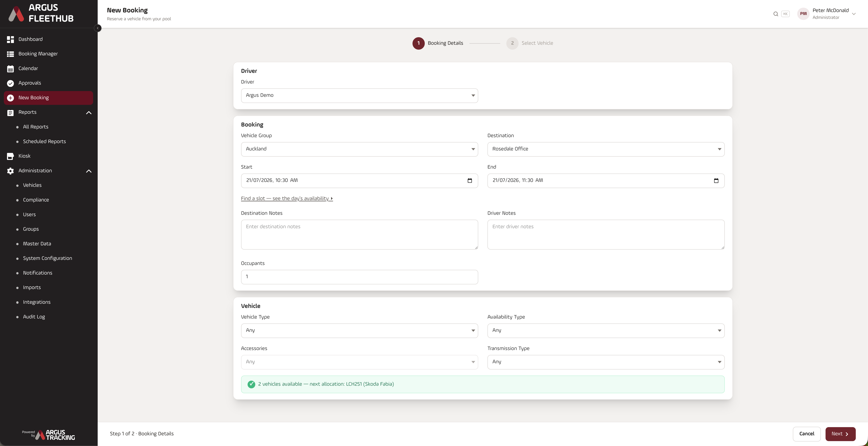The image size is (868, 446).
Task: Open the Transmission Type dropdown
Action: [x=606, y=362]
